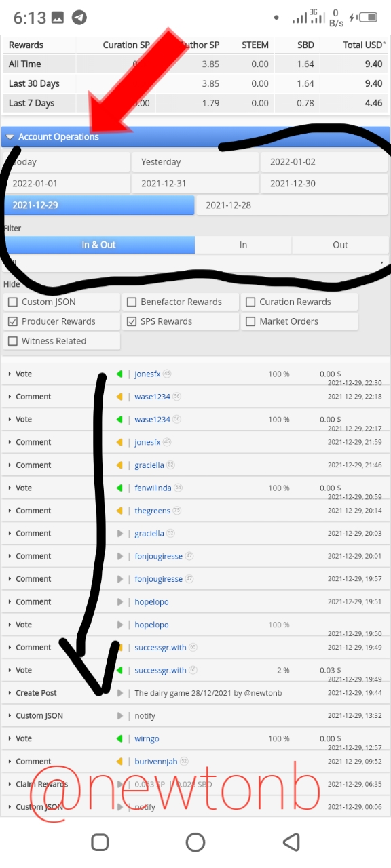Tap the Android back navigation icon

291,842
